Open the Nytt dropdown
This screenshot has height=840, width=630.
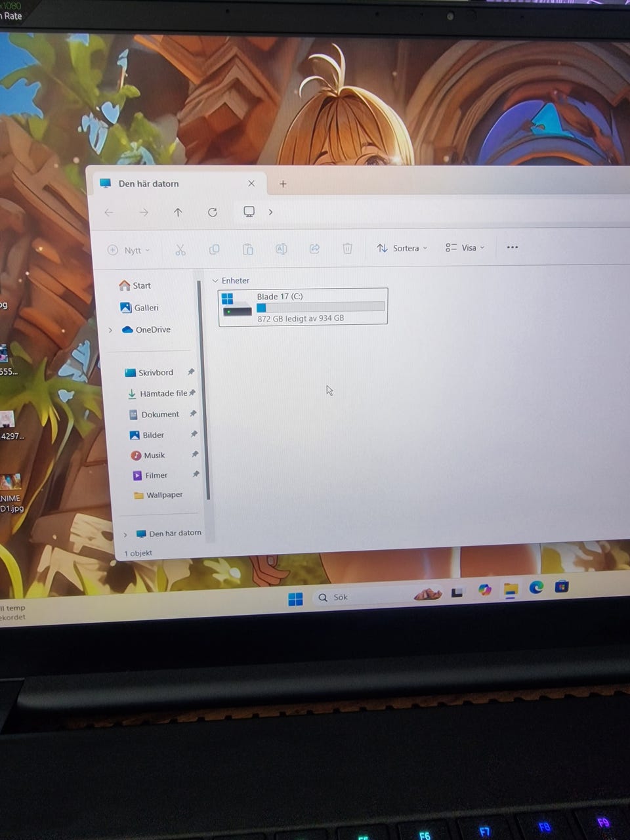coord(129,250)
